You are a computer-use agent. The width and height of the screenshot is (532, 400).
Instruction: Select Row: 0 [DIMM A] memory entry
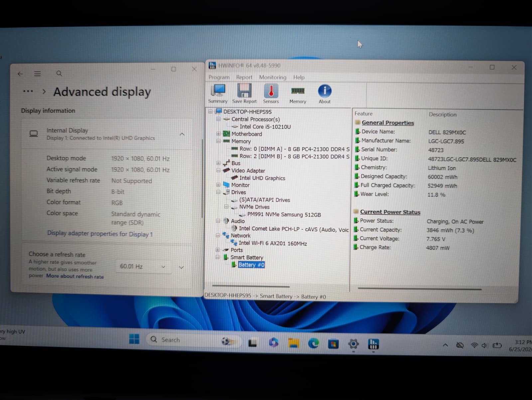click(294, 149)
